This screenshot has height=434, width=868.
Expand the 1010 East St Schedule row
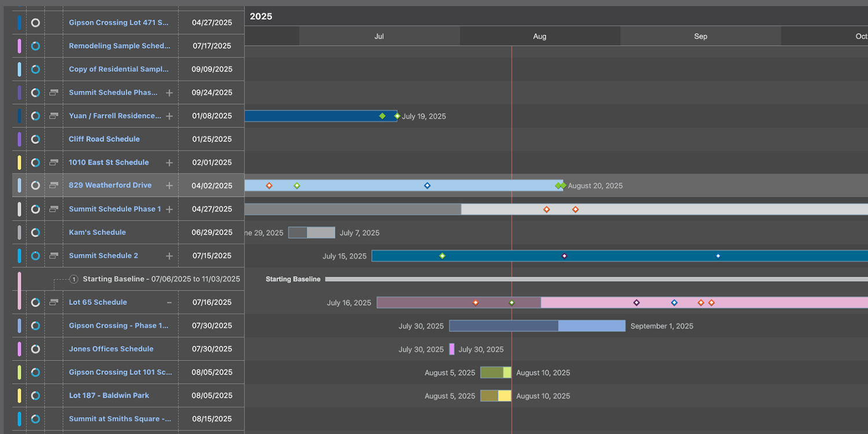click(x=169, y=163)
